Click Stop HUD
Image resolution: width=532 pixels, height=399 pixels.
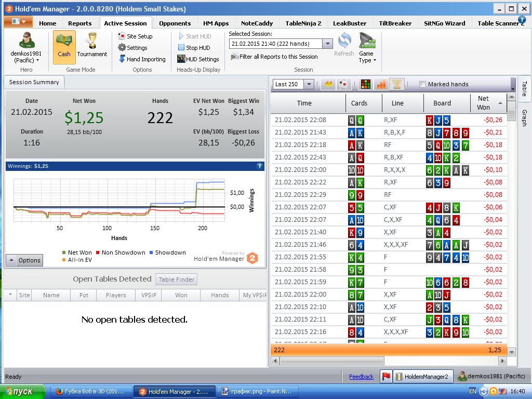click(194, 47)
